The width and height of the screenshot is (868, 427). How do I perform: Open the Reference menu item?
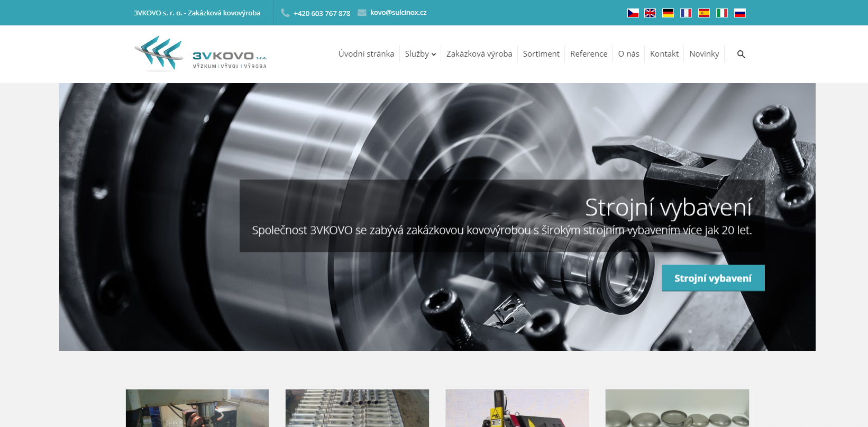click(589, 54)
